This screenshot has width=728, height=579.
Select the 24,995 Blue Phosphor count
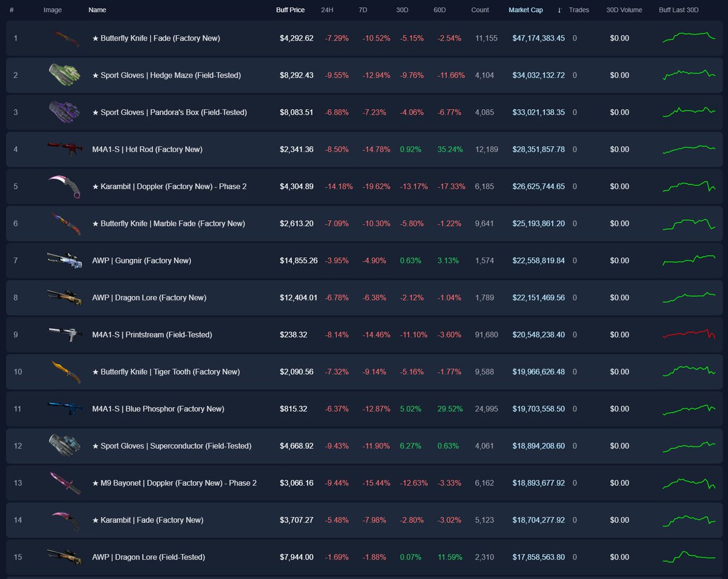(487, 408)
